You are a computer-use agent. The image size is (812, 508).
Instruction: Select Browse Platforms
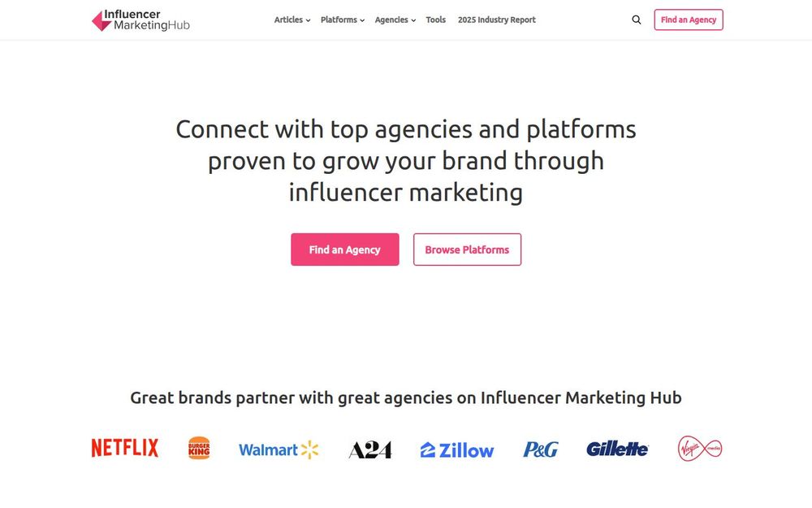[x=467, y=250]
